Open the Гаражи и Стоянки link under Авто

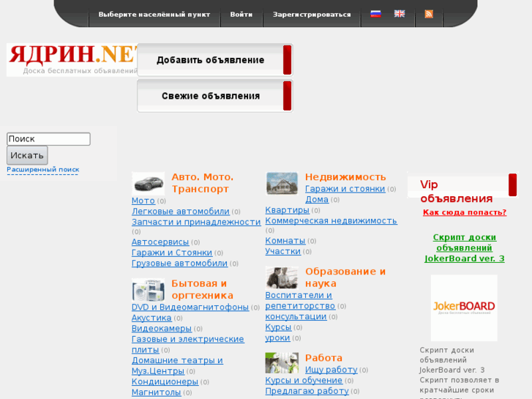pyautogui.click(x=172, y=253)
